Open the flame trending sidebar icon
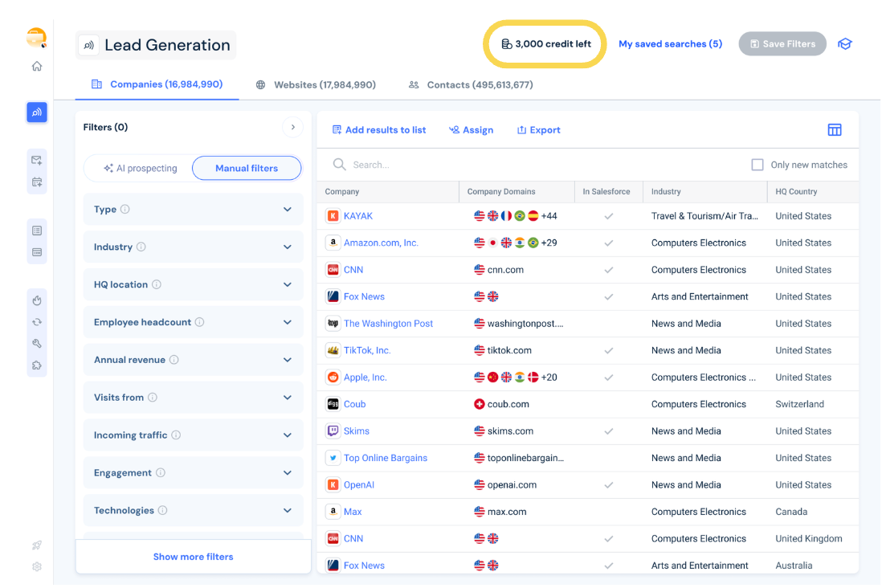The image size is (882, 588). [x=37, y=300]
